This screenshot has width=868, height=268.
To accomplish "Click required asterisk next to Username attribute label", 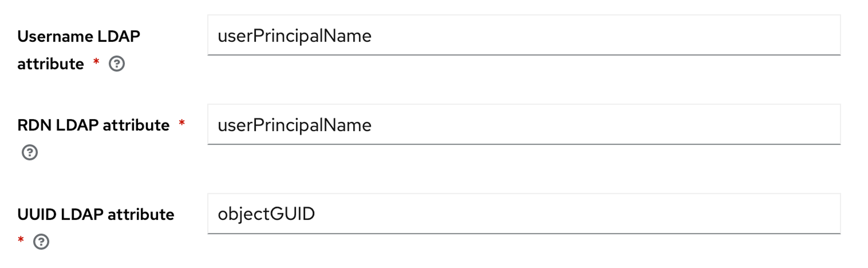I will tap(96, 62).
